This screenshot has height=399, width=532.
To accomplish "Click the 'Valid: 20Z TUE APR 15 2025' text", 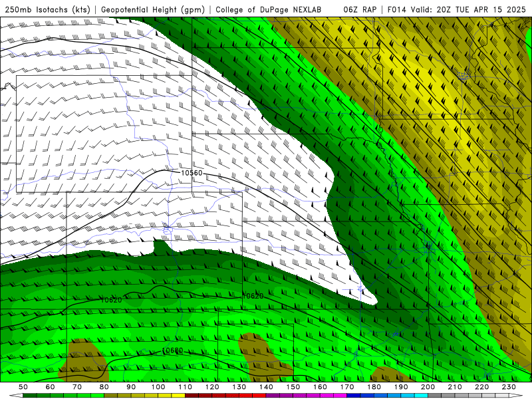I will pos(468,9).
